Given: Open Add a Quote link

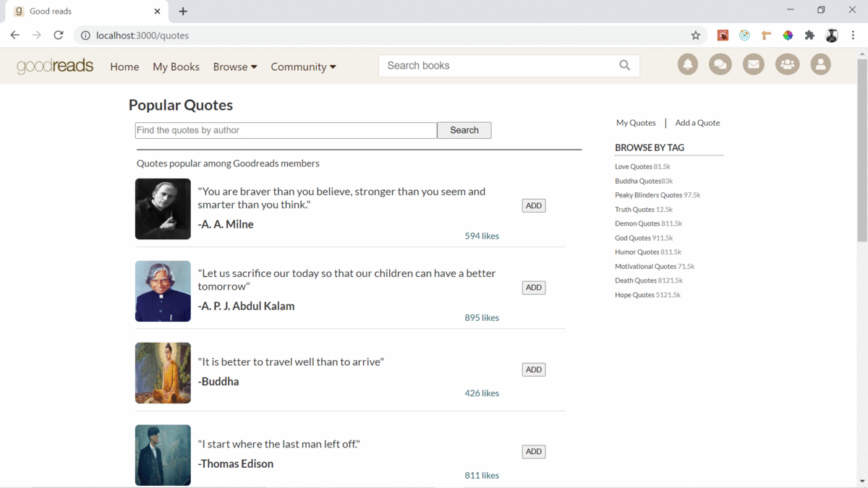Looking at the screenshot, I should (697, 123).
